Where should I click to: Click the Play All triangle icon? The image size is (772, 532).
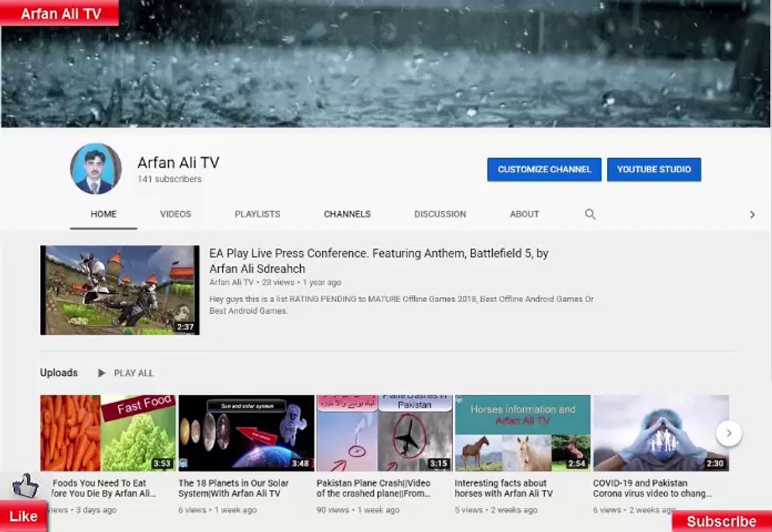coord(101,373)
